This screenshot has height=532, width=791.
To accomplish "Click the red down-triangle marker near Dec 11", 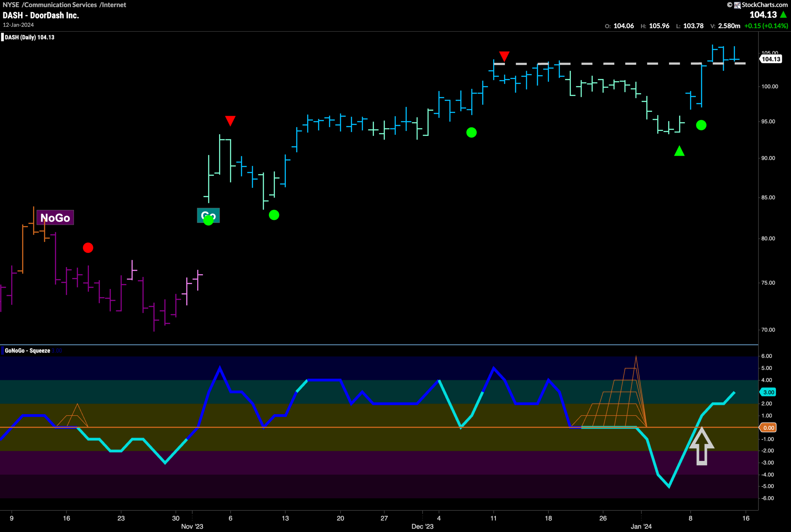I will (x=504, y=56).
